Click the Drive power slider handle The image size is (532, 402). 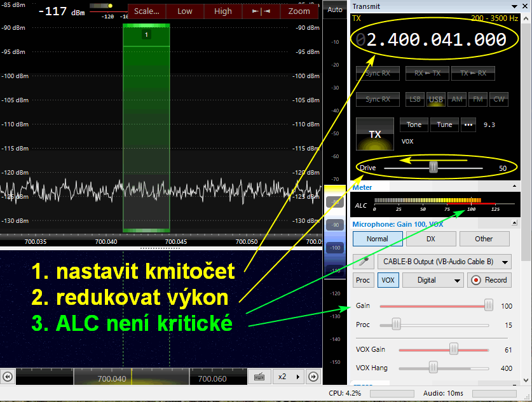(x=433, y=168)
